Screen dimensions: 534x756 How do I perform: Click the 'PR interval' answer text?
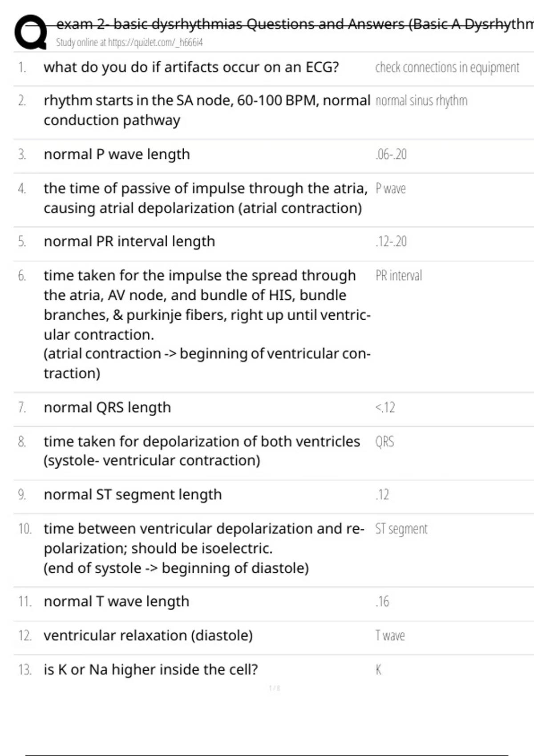pyautogui.click(x=398, y=276)
